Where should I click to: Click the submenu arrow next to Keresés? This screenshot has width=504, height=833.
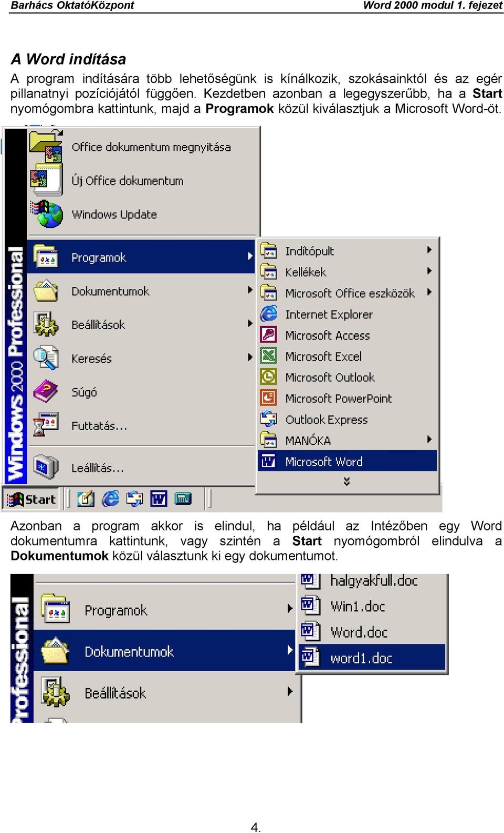(250, 357)
